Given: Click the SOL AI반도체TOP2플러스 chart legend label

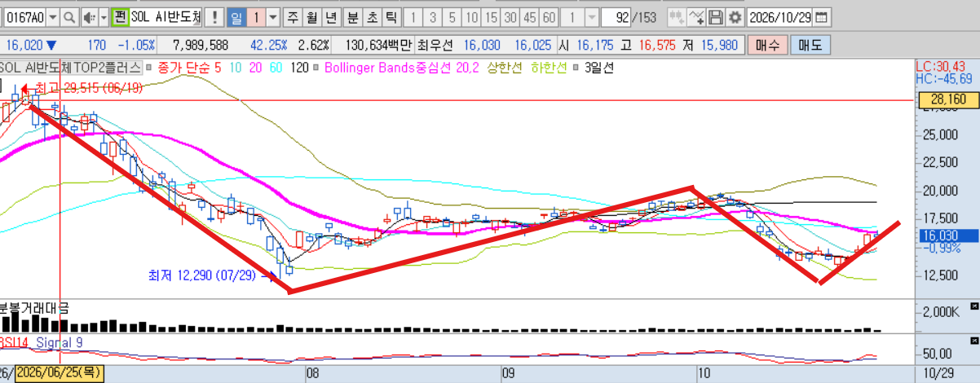Looking at the screenshot, I should pyautogui.click(x=71, y=67).
